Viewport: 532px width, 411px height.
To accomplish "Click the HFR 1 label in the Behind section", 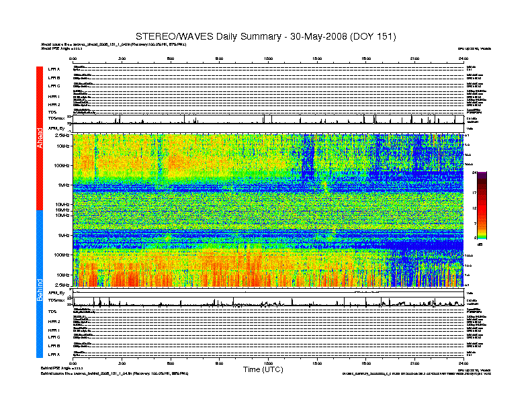I will point(54,330).
